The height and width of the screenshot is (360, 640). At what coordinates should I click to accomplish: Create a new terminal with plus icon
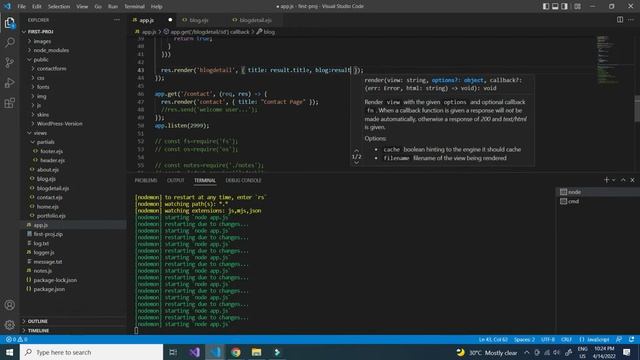(x=606, y=180)
